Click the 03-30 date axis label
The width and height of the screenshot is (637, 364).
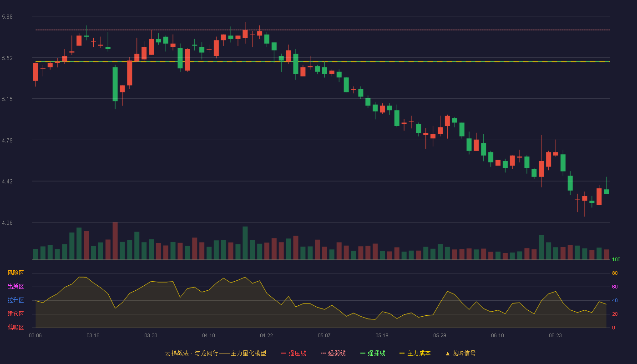tap(151, 335)
